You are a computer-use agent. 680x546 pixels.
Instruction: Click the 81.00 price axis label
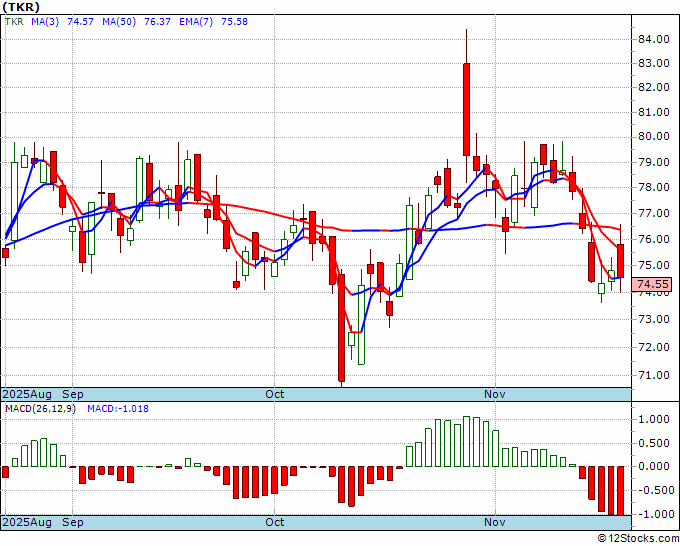(x=654, y=112)
